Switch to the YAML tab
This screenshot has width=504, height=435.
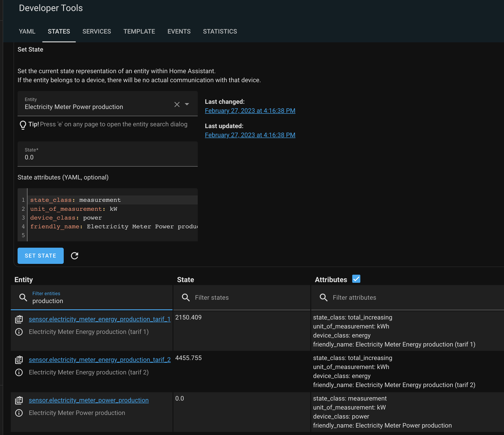click(x=27, y=31)
